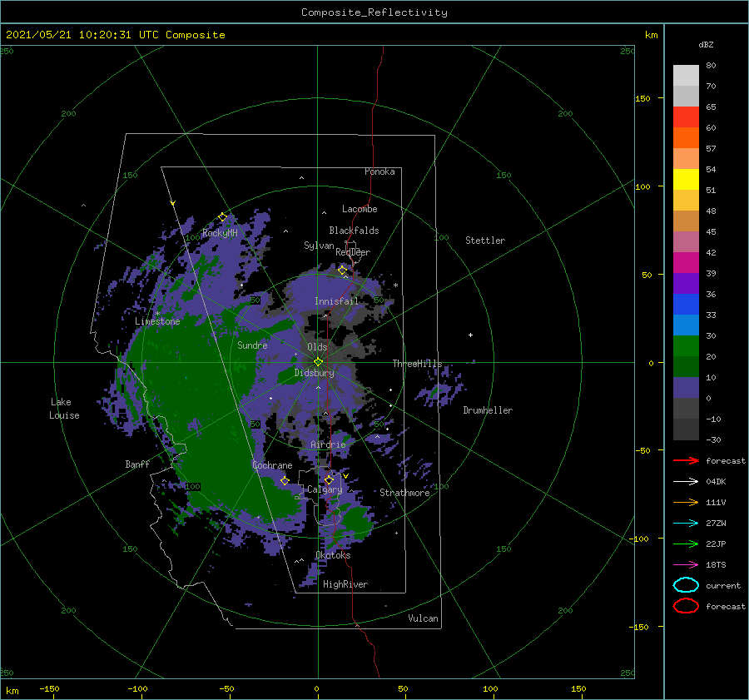Pick the 20 dBZ dark green swatch

click(x=686, y=366)
